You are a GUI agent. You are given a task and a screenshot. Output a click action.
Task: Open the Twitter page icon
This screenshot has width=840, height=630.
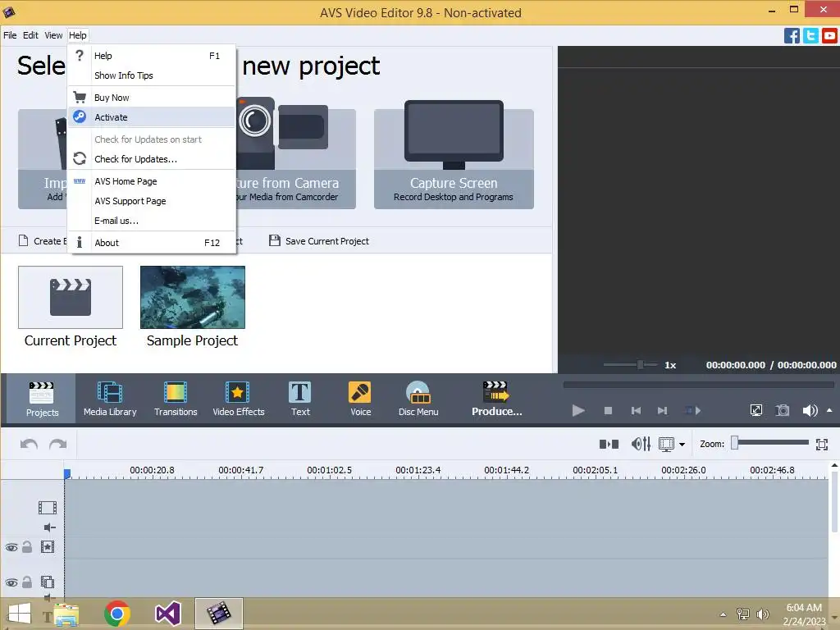pos(810,36)
